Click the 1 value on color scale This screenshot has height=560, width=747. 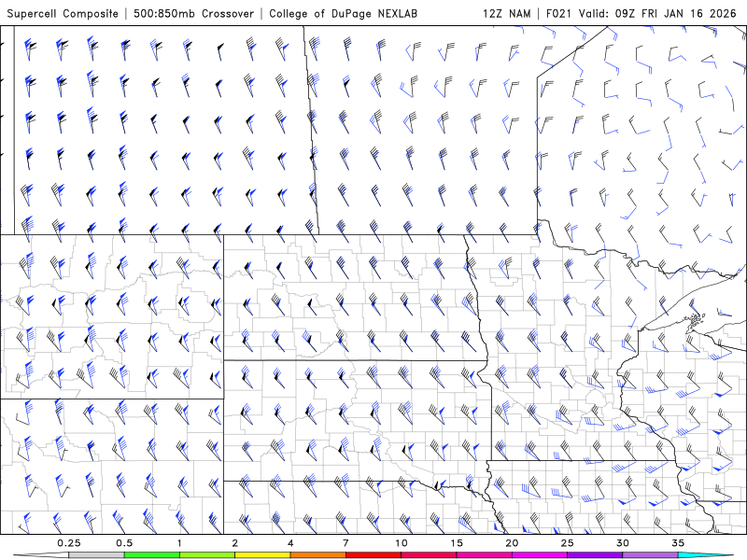pyautogui.click(x=179, y=543)
